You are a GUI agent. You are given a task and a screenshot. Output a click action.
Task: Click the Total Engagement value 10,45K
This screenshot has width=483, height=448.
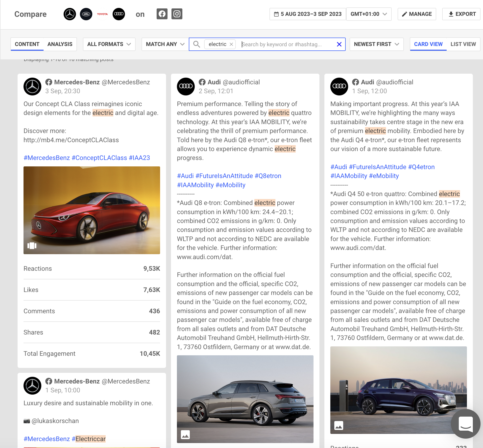point(150,354)
